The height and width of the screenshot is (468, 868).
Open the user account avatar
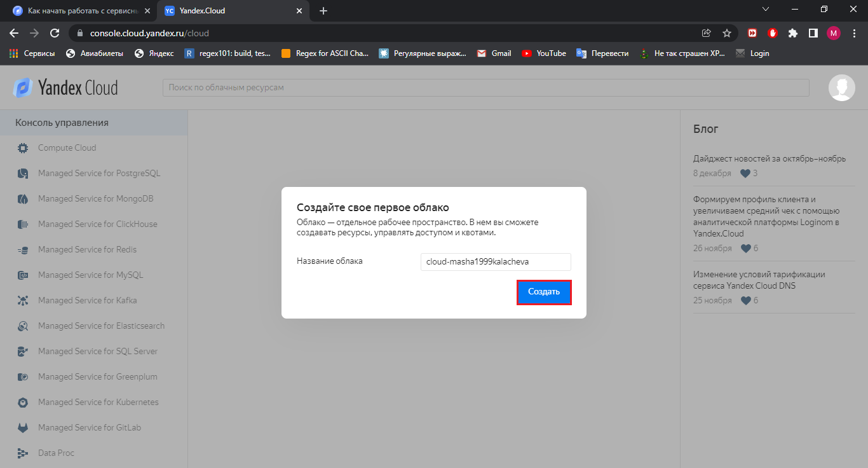tap(842, 88)
